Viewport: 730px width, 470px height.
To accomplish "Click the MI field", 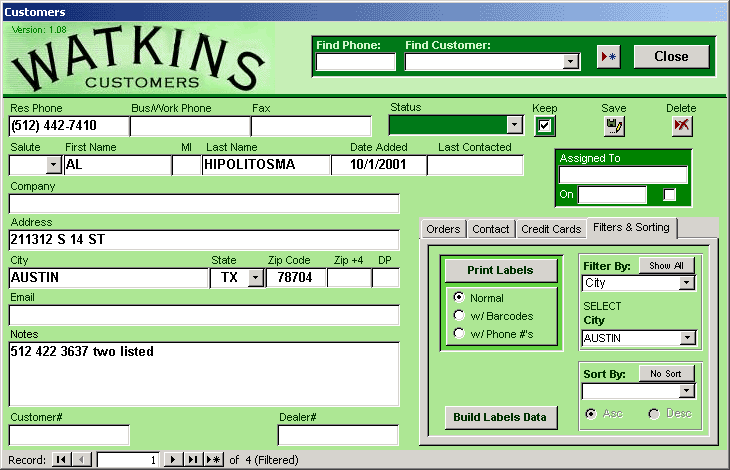I will tap(187, 165).
